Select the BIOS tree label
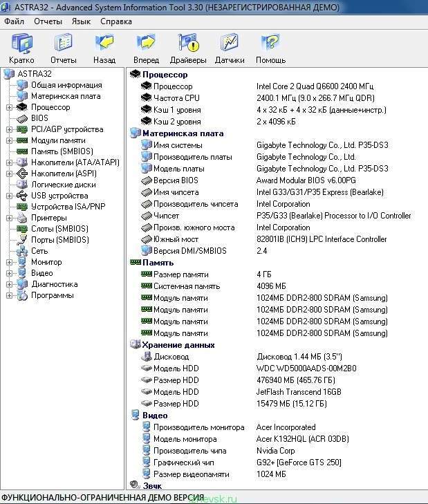This screenshot has height=504, width=428. pyautogui.click(x=39, y=118)
